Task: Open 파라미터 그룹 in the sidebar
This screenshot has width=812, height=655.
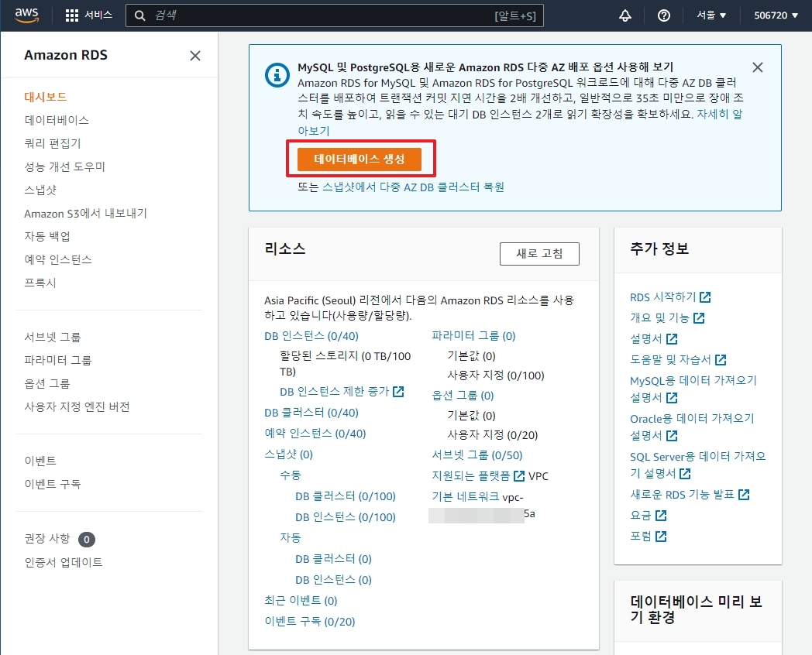Action: (58, 361)
